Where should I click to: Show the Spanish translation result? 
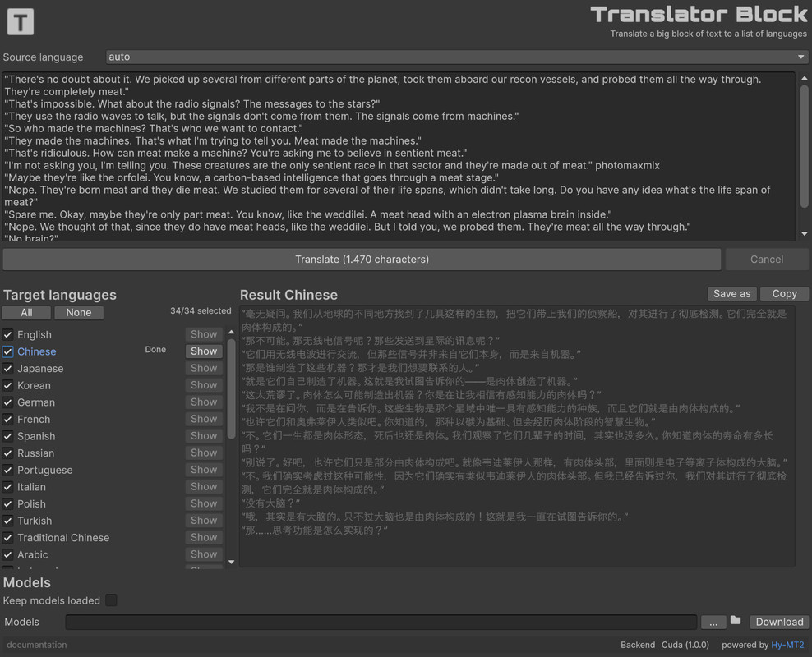pyautogui.click(x=204, y=435)
